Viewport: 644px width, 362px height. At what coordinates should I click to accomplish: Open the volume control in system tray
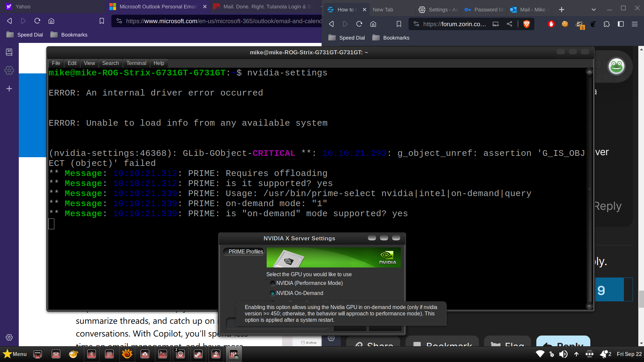pos(563,354)
